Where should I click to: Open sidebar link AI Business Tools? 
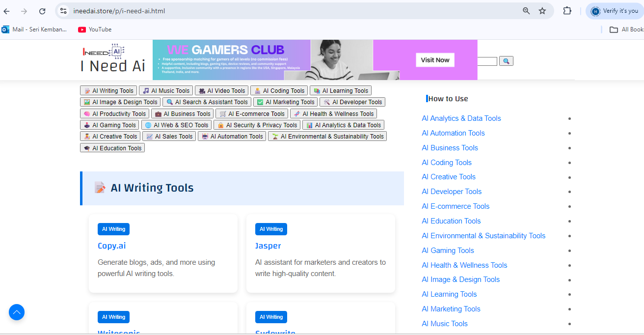(x=450, y=148)
